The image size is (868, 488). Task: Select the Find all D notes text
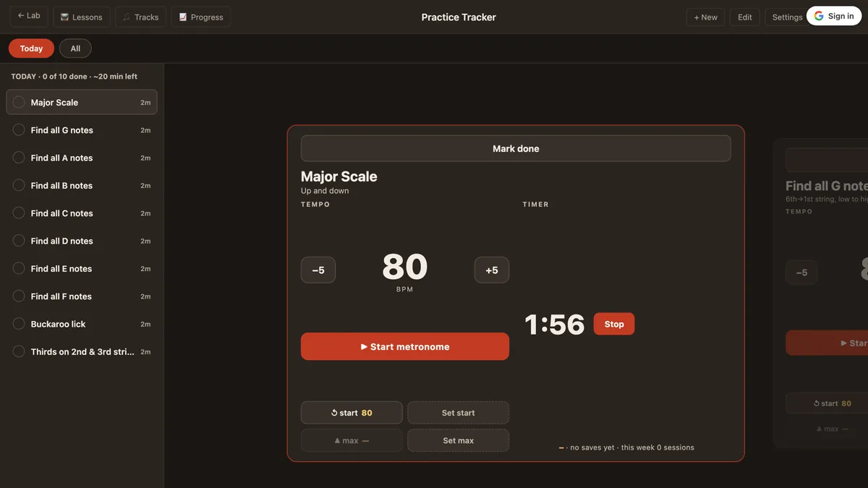coord(61,241)
